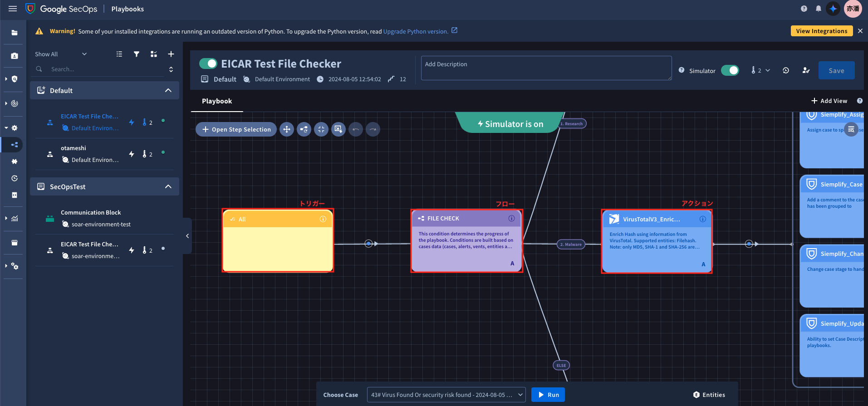
Task: Toggle the Simulator switch off
Action: (730, 70)
